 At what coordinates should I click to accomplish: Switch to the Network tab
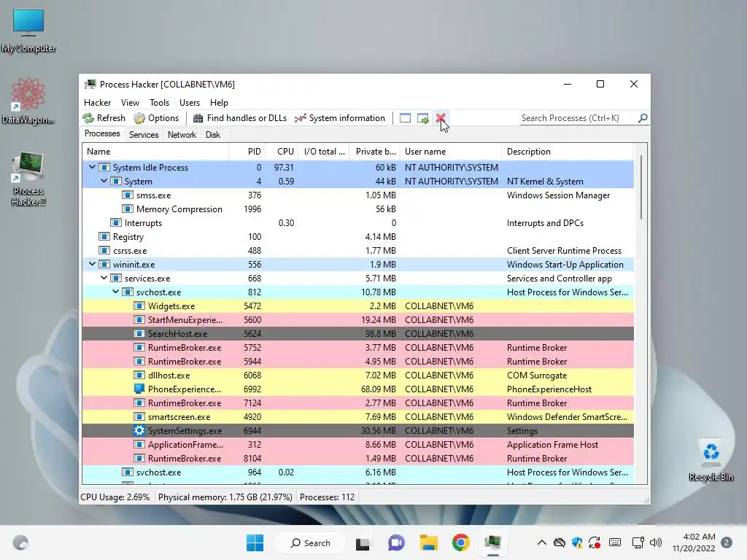[182, 135]
